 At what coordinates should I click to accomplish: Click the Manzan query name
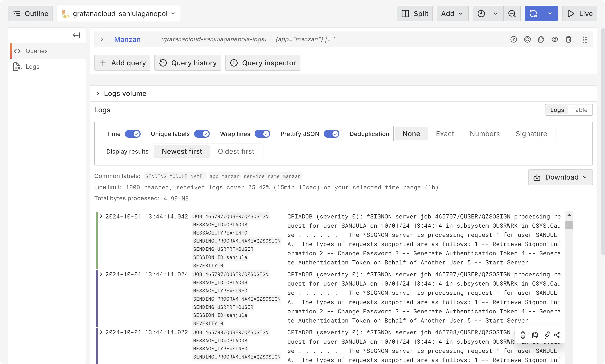127,39
